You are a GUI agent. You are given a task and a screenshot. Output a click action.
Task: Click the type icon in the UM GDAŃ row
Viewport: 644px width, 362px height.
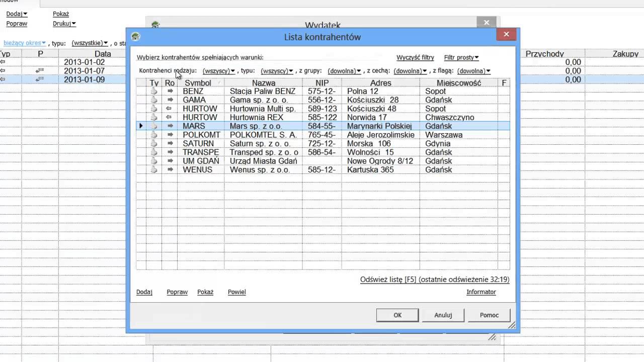pyautogui.click(x=154, y=161)
